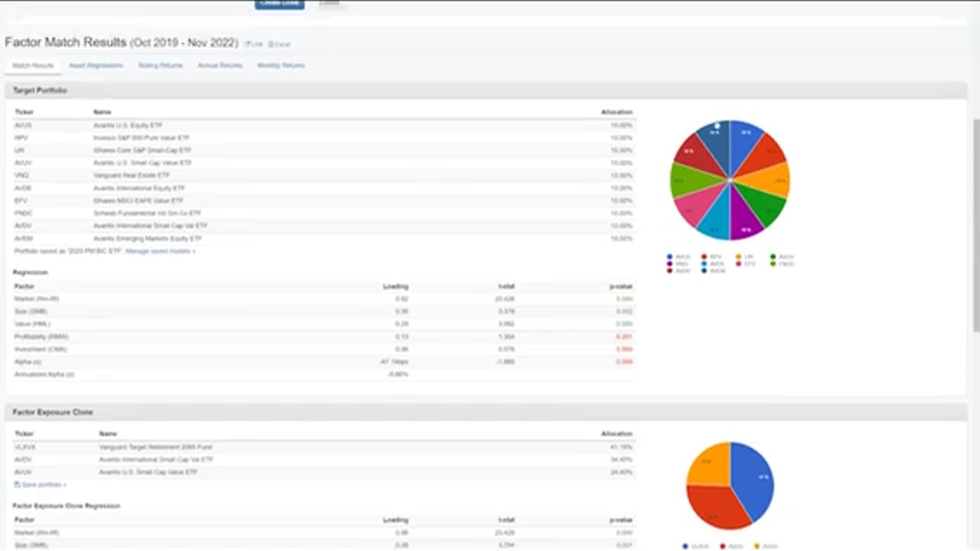The width and height of the screenshot is (980, 551).
Task: Click iShares MSCI EAFE Value ETF
Action: 138,201
